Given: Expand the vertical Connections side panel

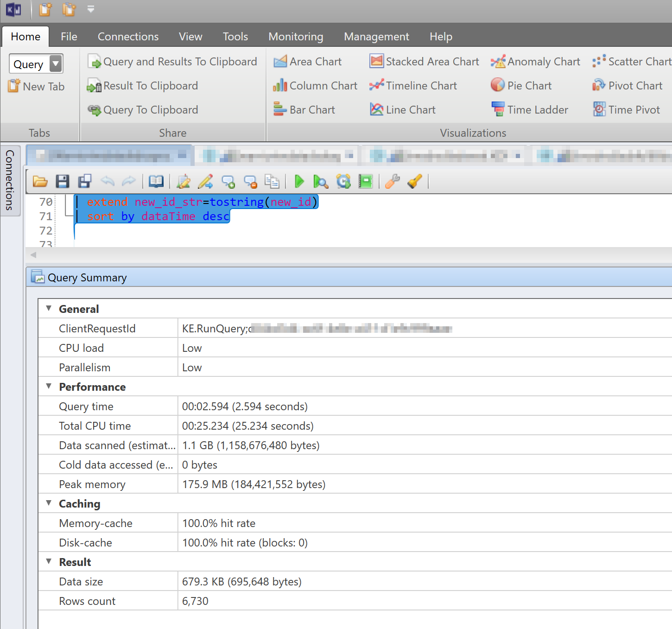Looking at the screenshot, I should [x=10, y=180].
